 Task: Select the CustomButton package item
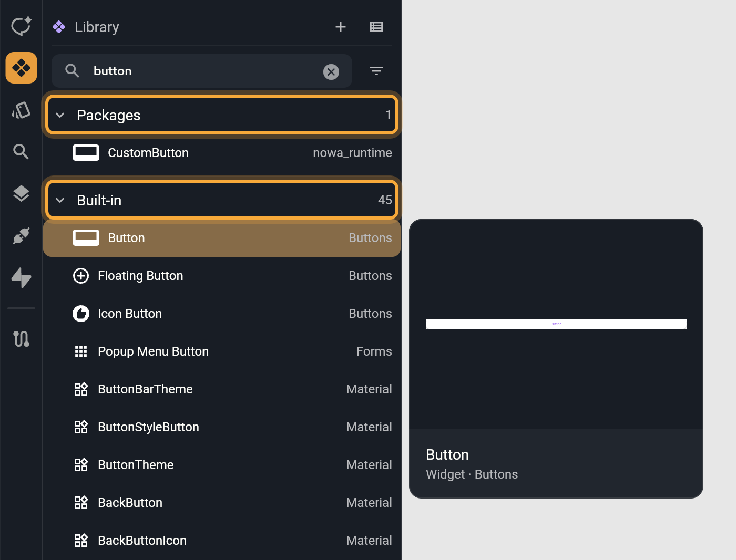222,153
